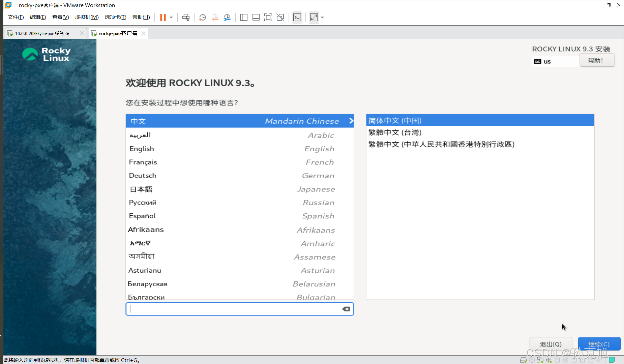This screenshot has height=364, width=624.
Task: Toggle the library sidebar view
Action: click(244, 18)
